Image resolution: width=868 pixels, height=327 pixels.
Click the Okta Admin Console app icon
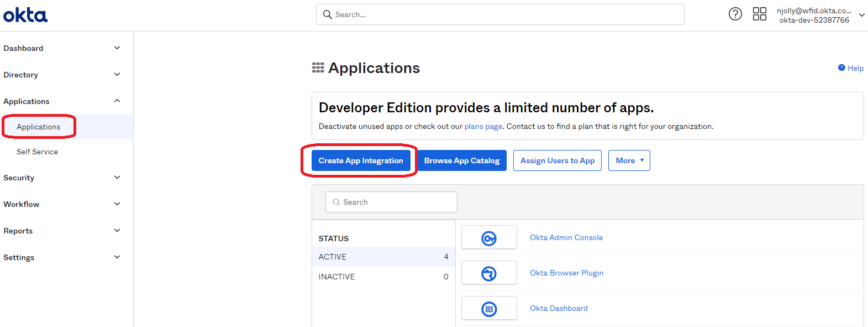tap(489, 238)
